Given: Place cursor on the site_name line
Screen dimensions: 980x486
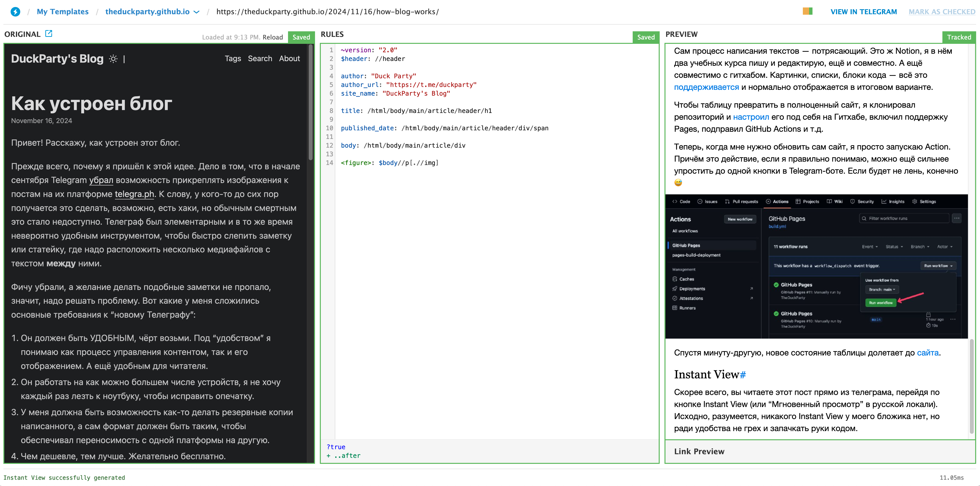Looking at the screenshot, I should tap(395, 93).
